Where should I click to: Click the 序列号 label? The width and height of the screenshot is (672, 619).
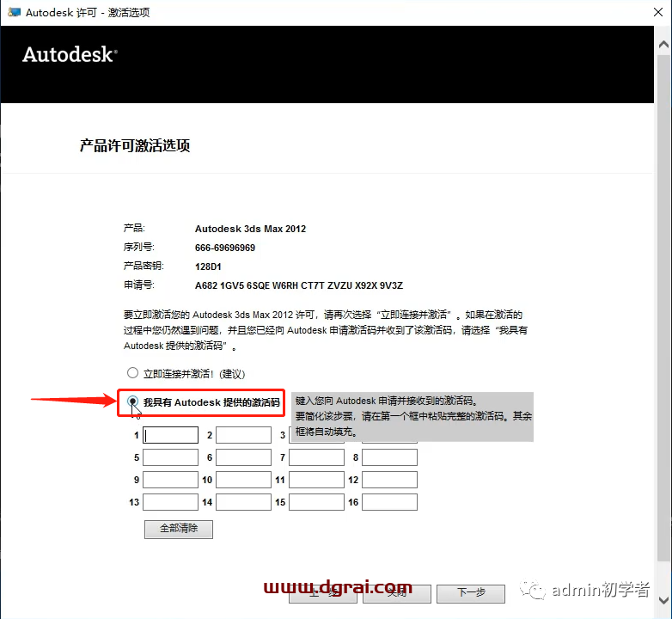tap(139, 248)
